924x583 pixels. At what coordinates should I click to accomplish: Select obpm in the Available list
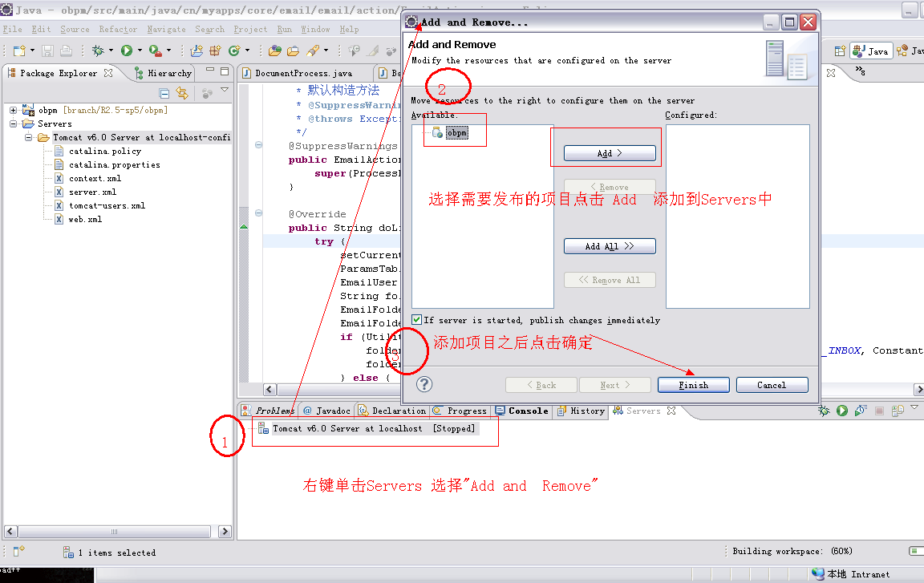tap(456, 132)
